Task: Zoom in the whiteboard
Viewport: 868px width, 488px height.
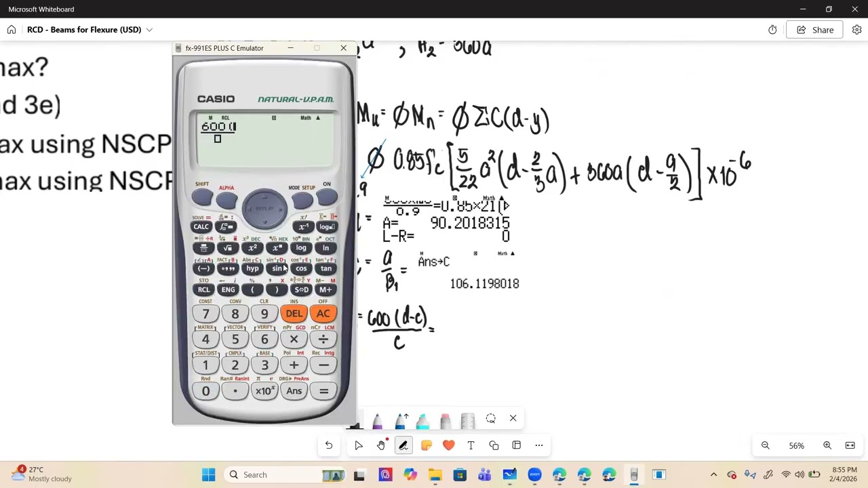Action: pyautogui.click(x=827, y=445)
